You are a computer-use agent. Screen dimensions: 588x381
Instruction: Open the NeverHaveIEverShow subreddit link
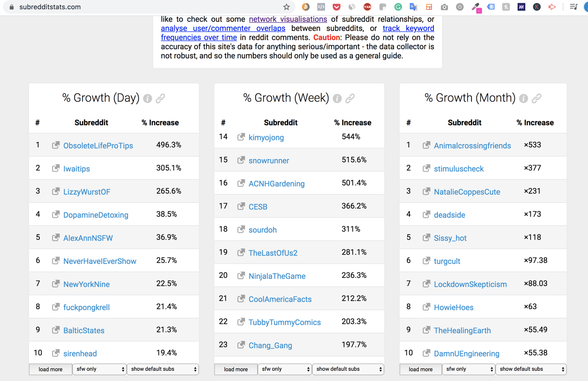point(100,261)
